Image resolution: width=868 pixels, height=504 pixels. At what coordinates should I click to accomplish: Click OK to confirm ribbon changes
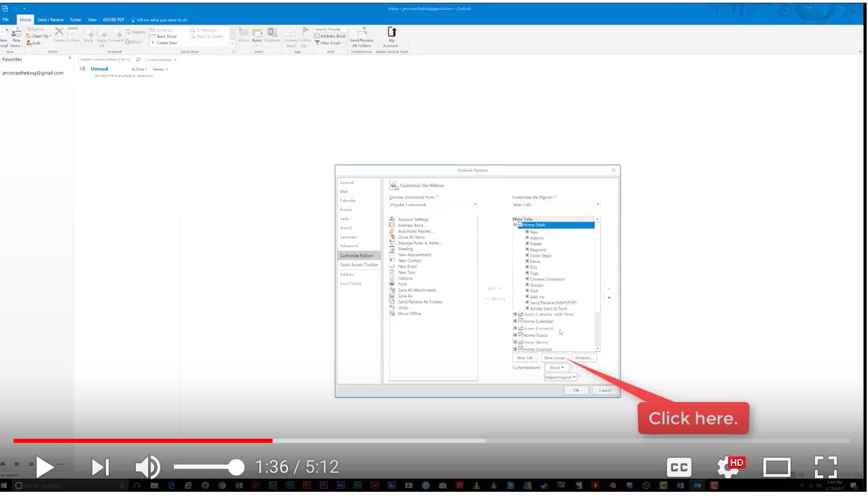click(575, 390)
